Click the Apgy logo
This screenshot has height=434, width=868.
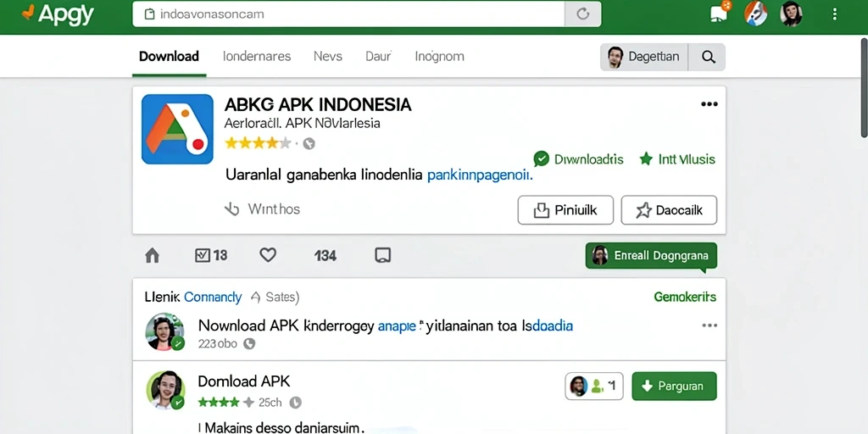click(58, 14)
